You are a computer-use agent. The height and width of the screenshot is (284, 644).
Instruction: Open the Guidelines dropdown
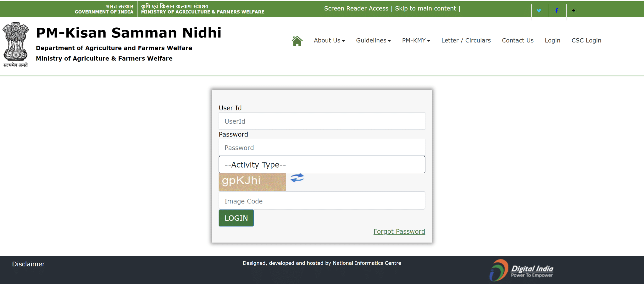(x=373, y=40)
